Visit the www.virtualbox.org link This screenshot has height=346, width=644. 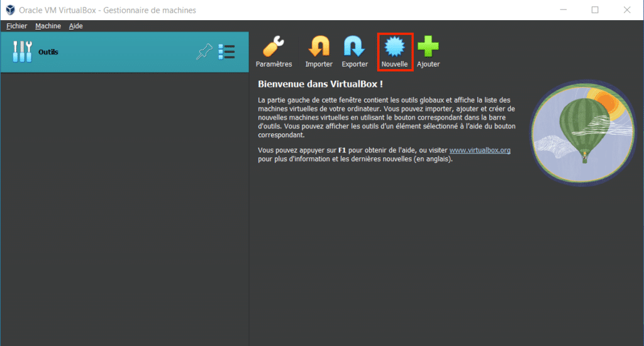480,150
